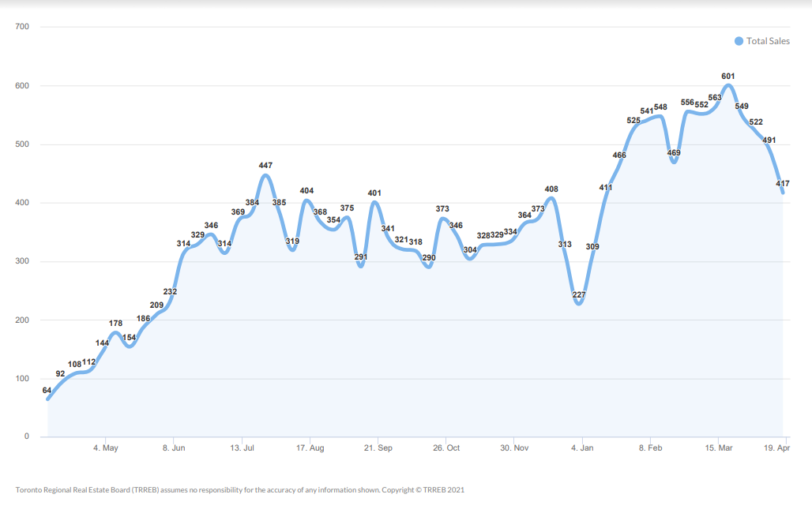
Task: Select data point label 144
Action: point(102,343)
